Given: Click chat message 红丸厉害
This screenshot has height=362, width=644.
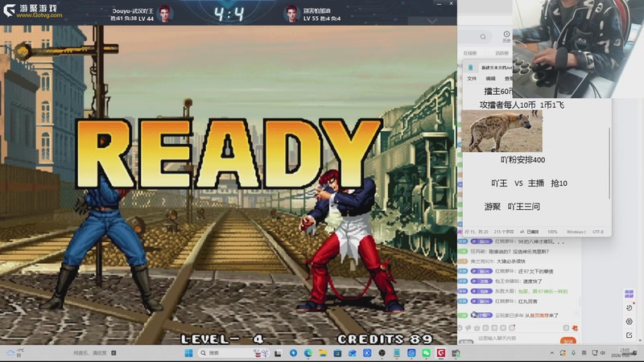Looking at the screenshot, I should pos(527,301).
